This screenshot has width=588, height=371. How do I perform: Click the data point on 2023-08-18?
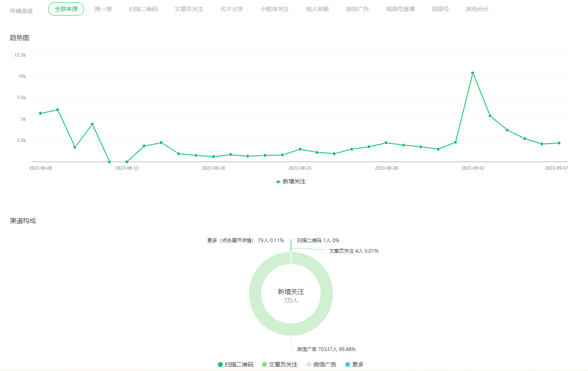(213, 157)
